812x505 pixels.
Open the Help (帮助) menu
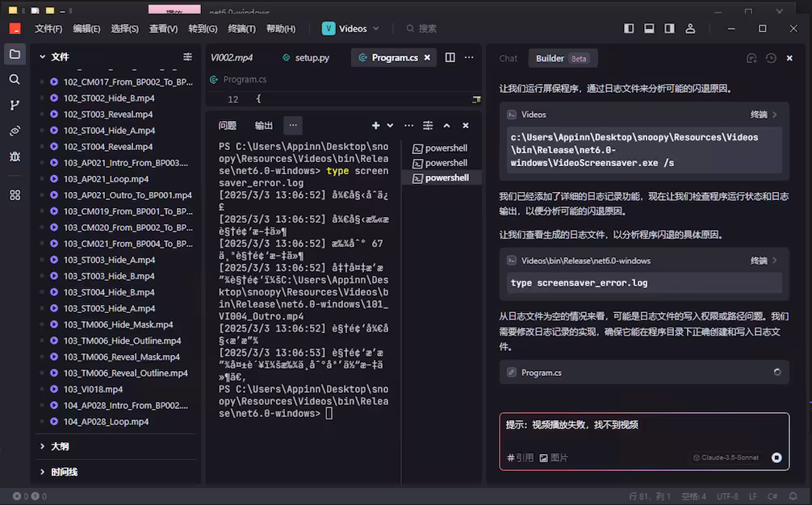tap(281, 29)
